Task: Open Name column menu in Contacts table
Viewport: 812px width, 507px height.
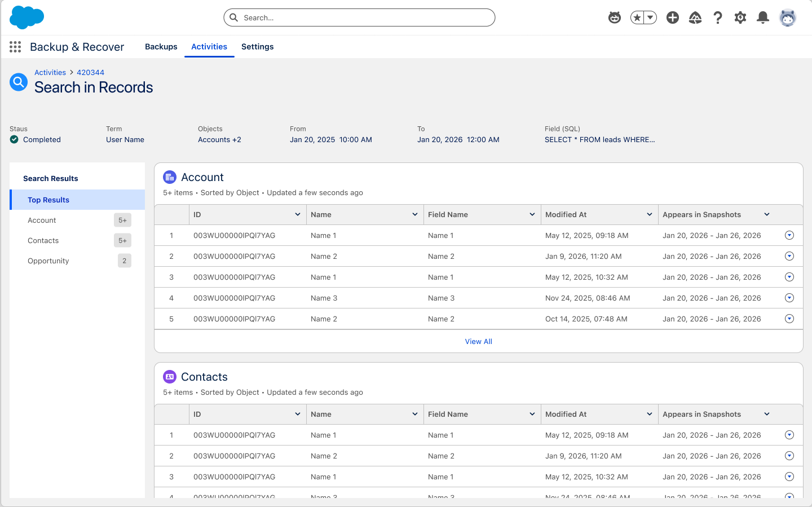Action: tap(415, 414)
